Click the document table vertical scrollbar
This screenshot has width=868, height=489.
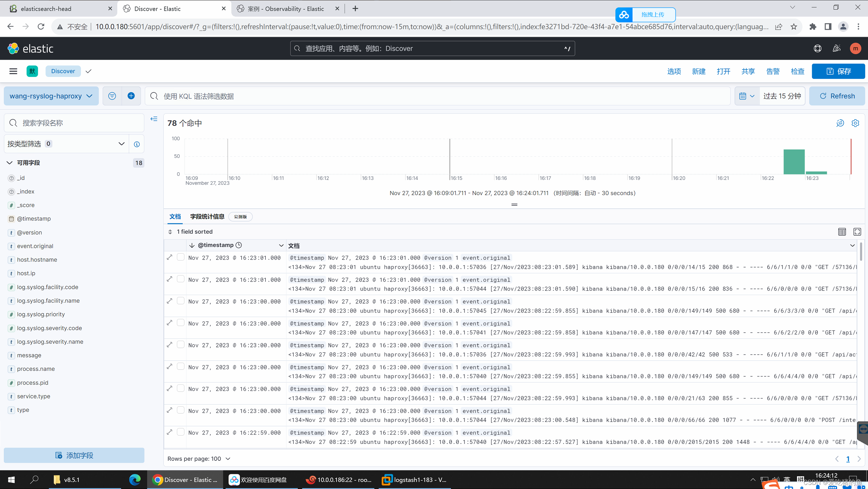pos(861,252)
